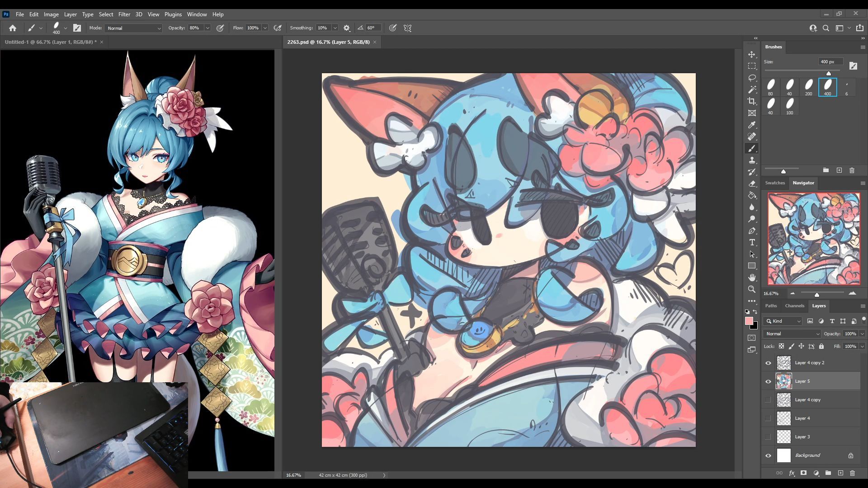
Task: Select the 100 brush preset
Action: (790, 107)
